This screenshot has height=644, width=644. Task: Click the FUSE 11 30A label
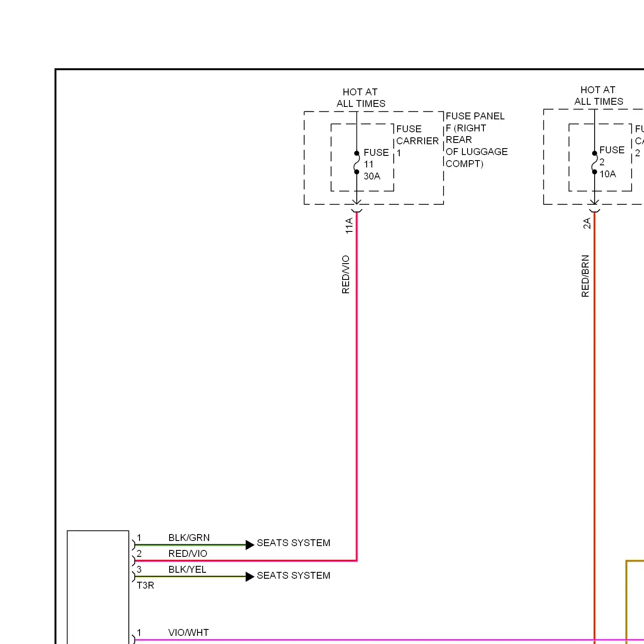coord(376,164)
